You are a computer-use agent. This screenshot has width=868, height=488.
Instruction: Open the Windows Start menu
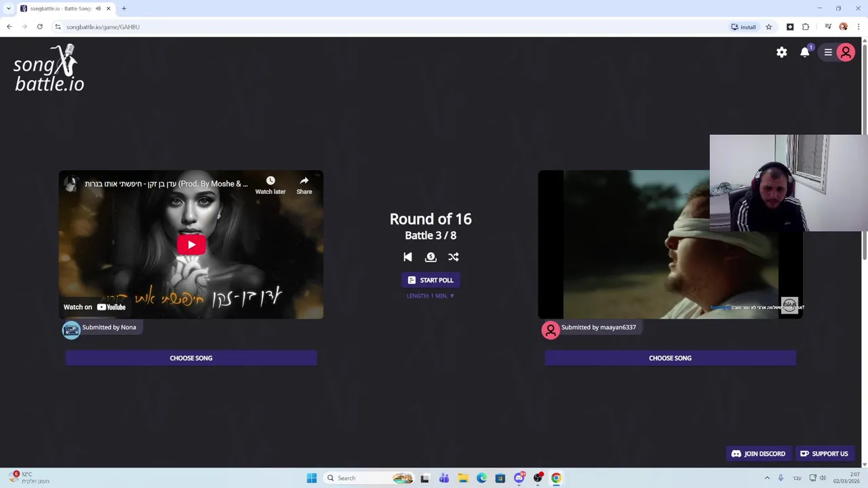(x=311, y=478)
